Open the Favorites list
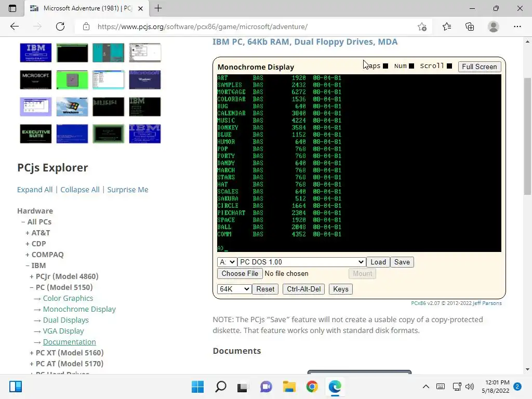Screen dimensions: 532x399 447,26
